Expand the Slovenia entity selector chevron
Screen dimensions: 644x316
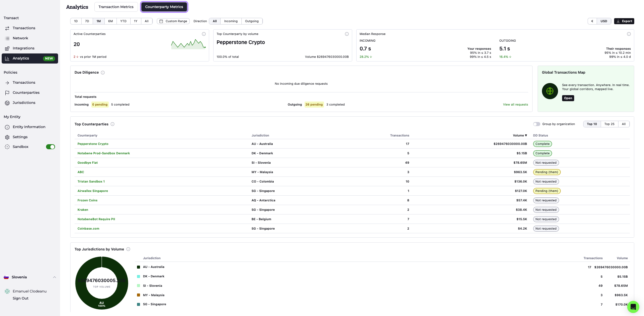click(x=54, y=277)
